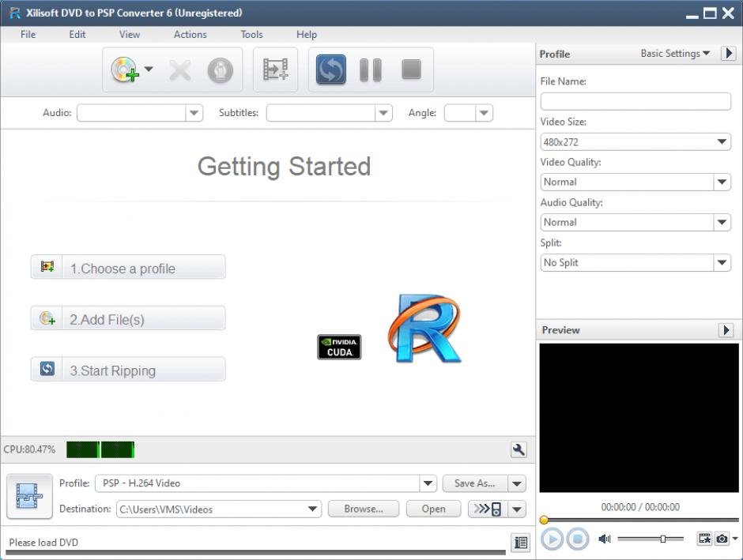Click the Xilisoft app icon in title bar
This screenshot has height=560, width=743.
15,13
